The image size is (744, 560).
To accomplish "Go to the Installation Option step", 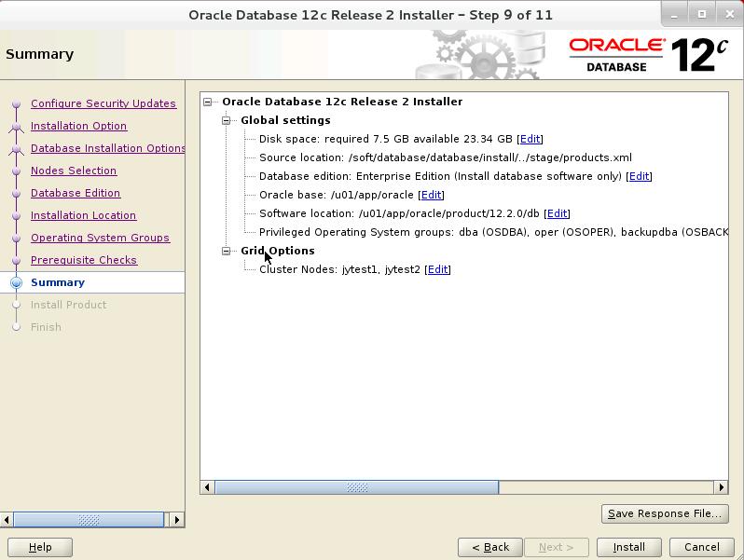I will click(x=78, y=126).
